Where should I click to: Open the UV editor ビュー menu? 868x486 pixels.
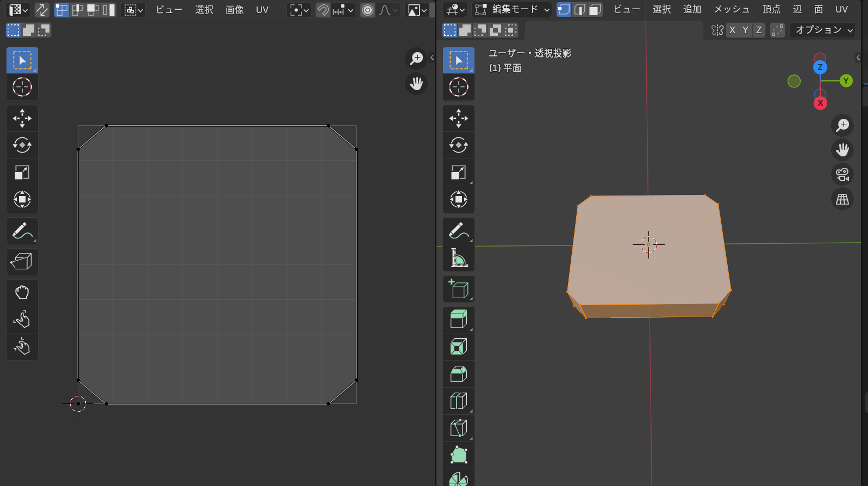click(169, 10)
